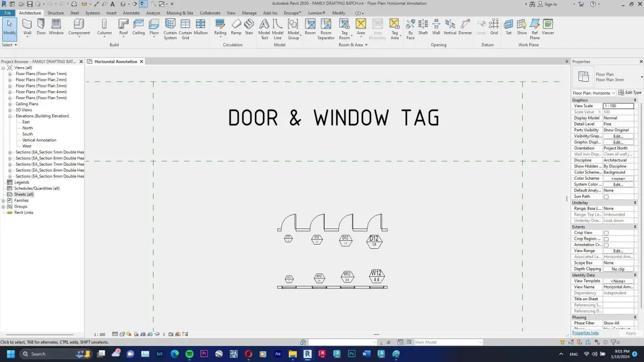Screen dimensions: 644x362
Task: Toggle the Annotation Crop checkbox
Action: 606,245
